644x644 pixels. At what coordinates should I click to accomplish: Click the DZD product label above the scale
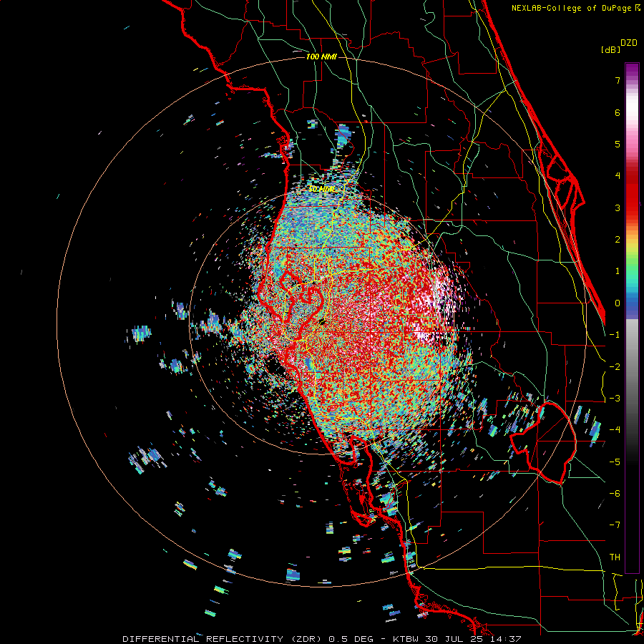click(x=629, y=43)
